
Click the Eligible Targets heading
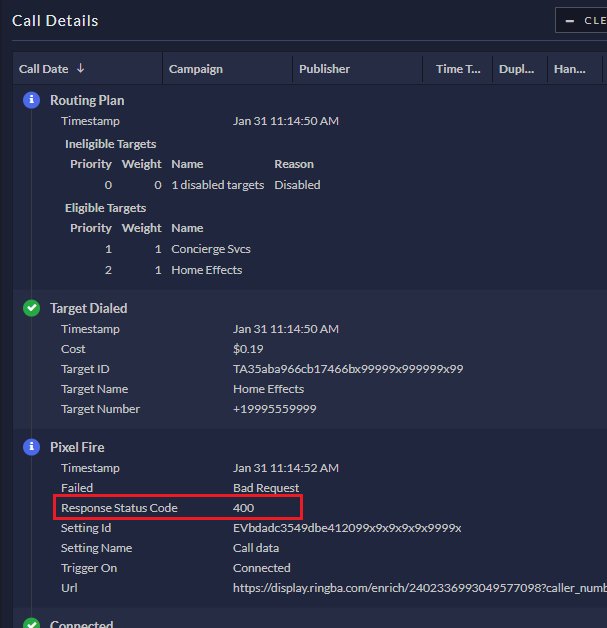(x=105, y=208)
